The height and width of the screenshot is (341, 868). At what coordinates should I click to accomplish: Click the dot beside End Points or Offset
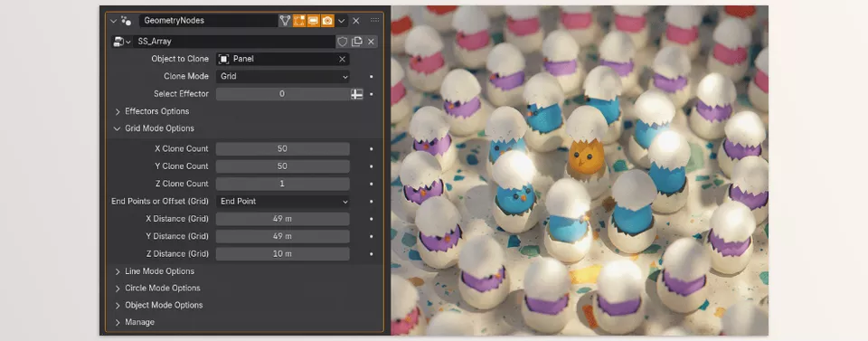point(371,202)
